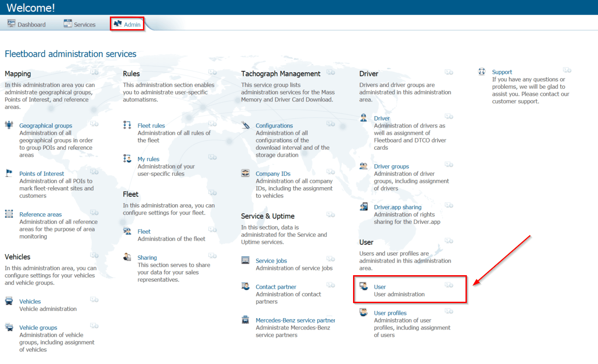Open the Geographical groups link
This screenshot has width=598, height=364.
point(46,125)
